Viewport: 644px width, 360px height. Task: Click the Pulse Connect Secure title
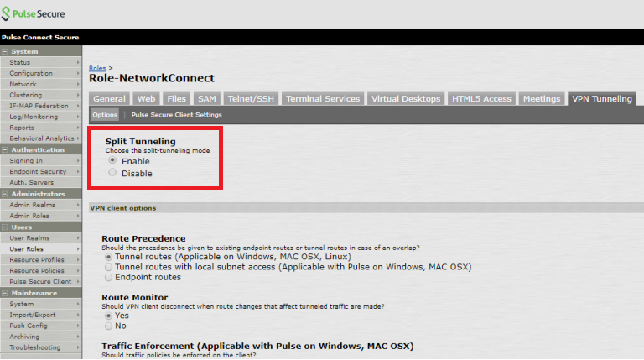coord(40,38)
